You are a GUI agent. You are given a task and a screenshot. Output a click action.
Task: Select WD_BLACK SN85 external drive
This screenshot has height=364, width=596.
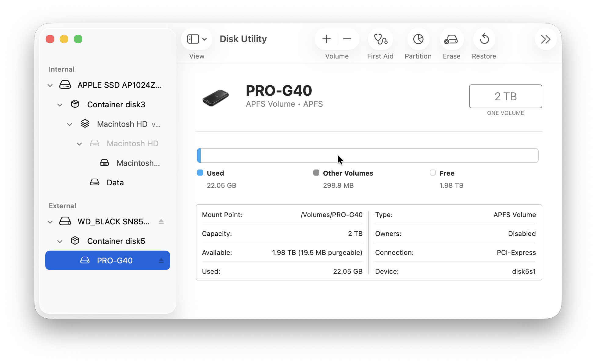108,222
